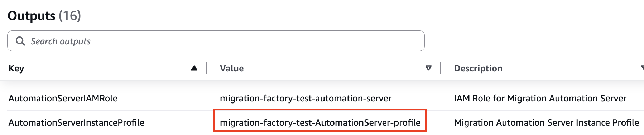Click the IAM Role for Migration Automation Server description

coord(540,98)
